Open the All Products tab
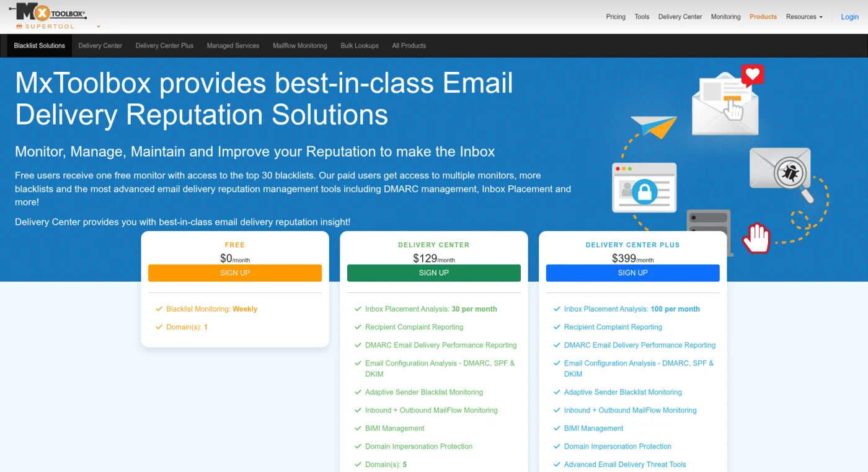The image size is (868, 472). click(x=409, y=46)
